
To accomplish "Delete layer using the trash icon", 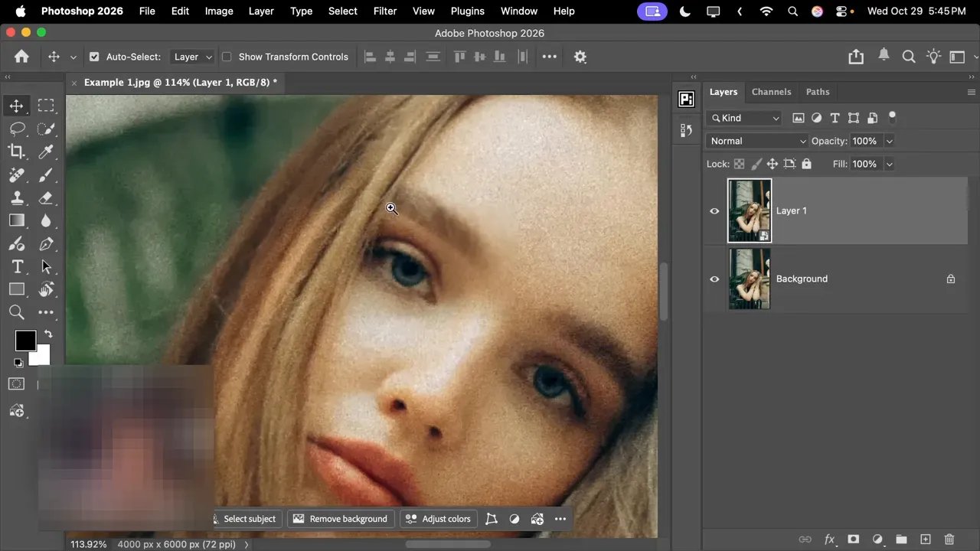I will 949,539.
